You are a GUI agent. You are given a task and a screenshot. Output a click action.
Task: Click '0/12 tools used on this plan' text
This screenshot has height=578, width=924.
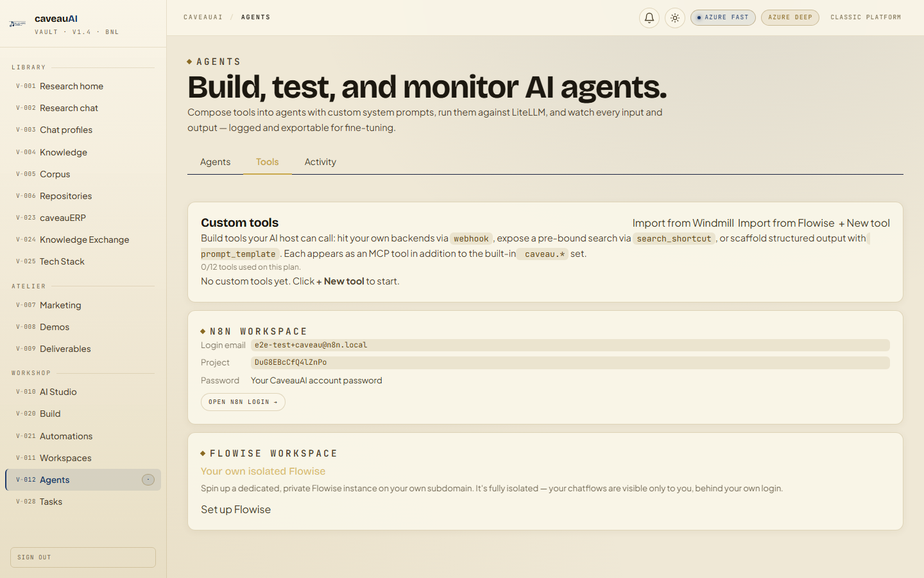(251, 267)
